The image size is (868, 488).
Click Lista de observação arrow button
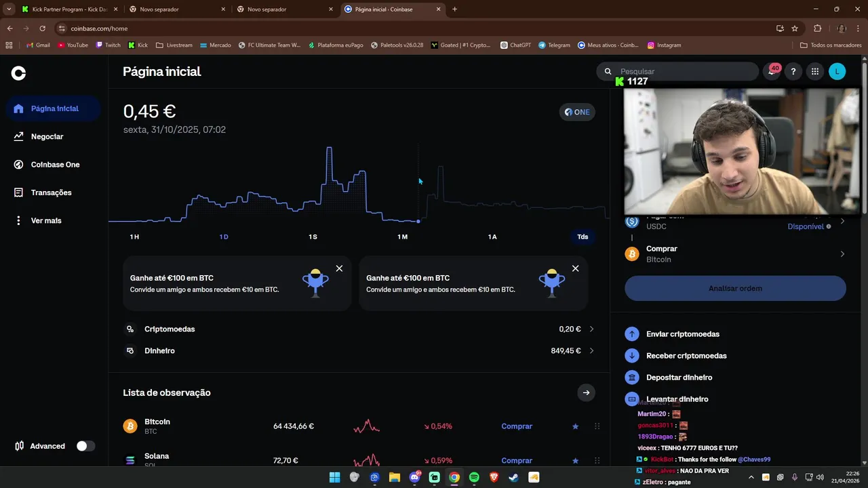pos(586,392)
